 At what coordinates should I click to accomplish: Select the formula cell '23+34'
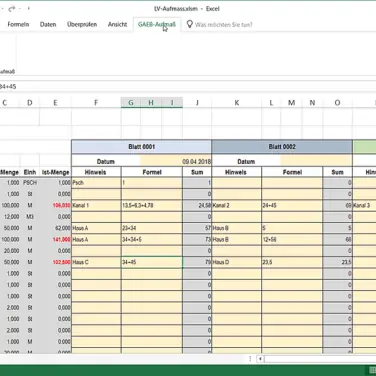(x=152, y=228)
